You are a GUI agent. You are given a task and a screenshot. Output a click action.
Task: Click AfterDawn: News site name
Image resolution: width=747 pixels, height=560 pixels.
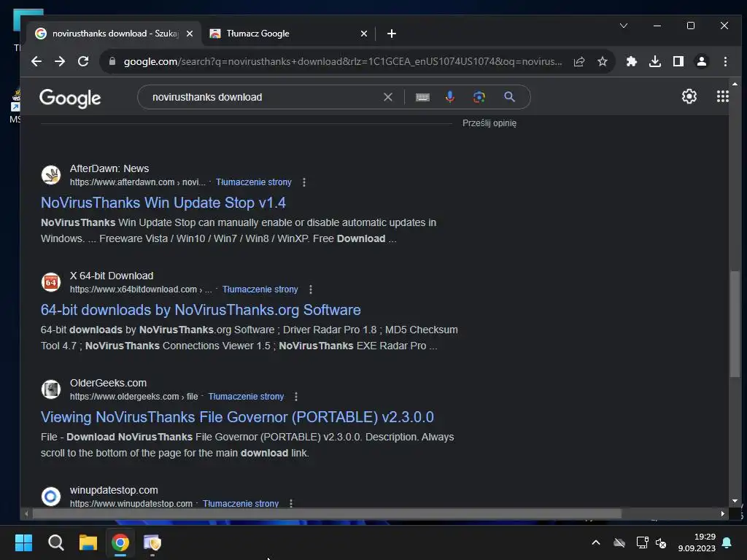[109, 168]
